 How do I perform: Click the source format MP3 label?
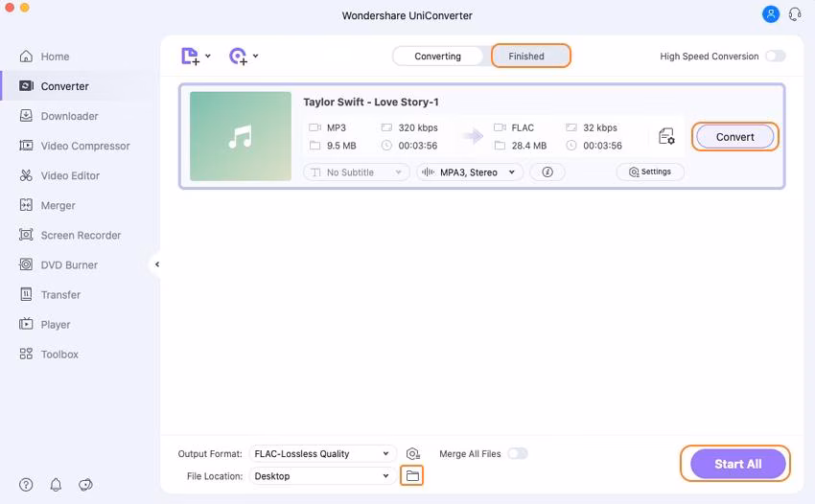click(x=337, y=127)
